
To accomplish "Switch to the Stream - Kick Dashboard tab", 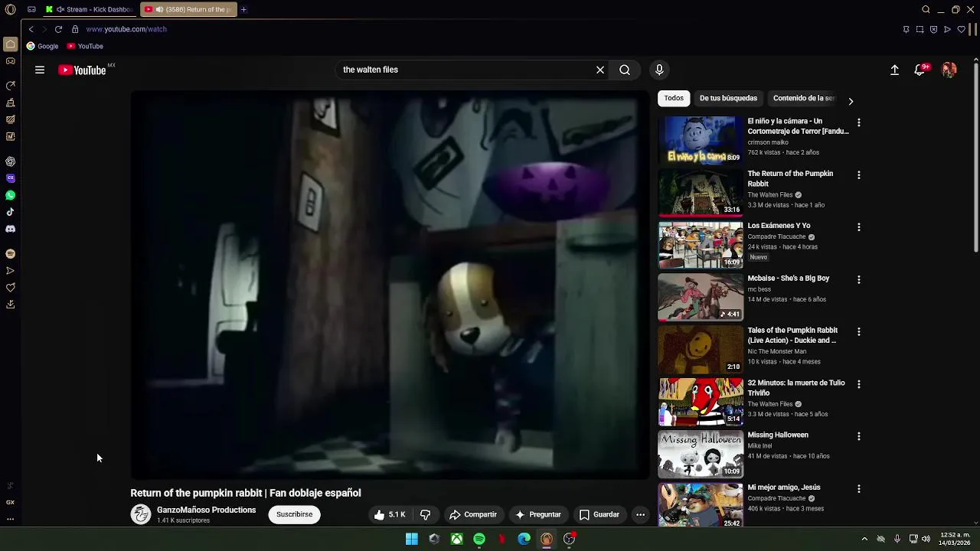I will tap(90, 9).
